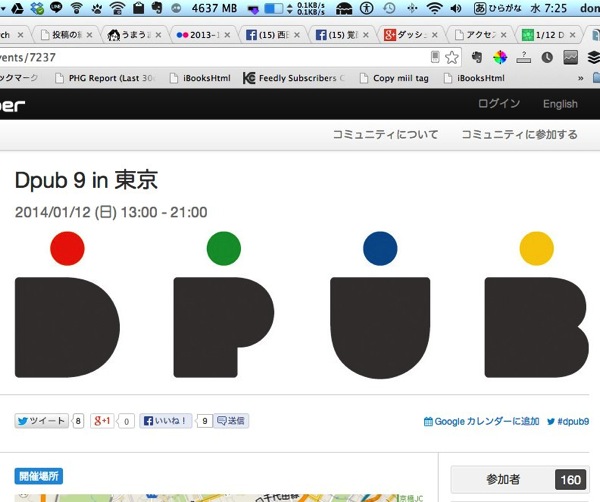The height and width of the screenshot is (502, 600).
Task: Switch to the 1/12 D tab
Action: click(x=548, y=35)
